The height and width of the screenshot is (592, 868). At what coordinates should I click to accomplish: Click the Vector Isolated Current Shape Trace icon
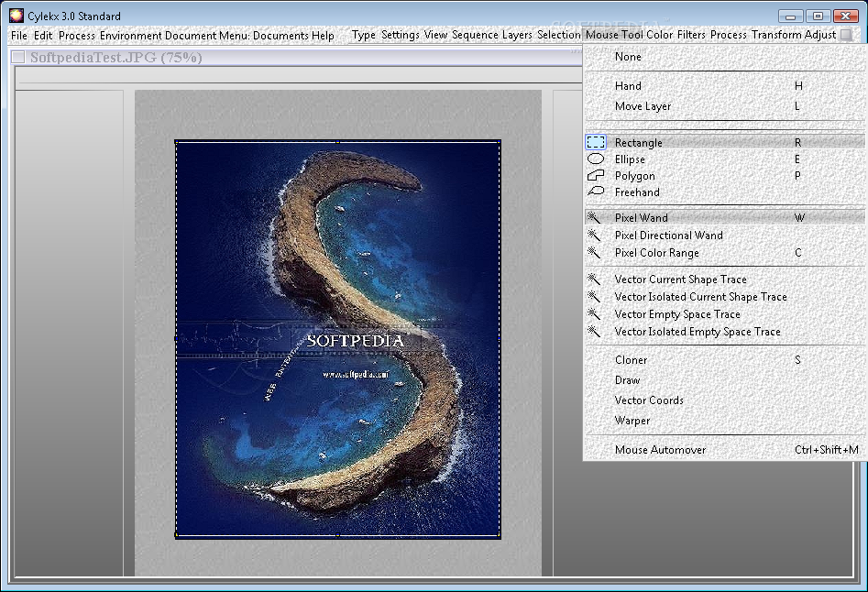593,297
